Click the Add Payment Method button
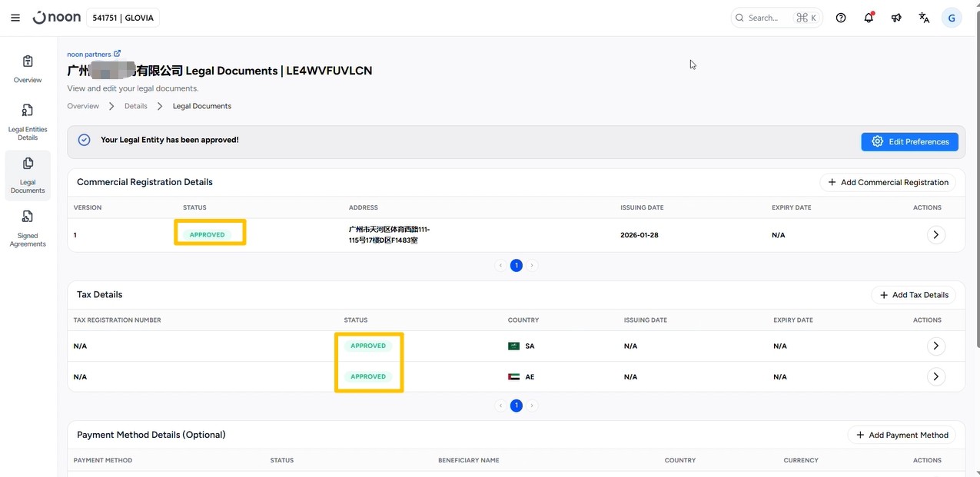This screenshot has height=477, width=980. [x=902, y=435]
